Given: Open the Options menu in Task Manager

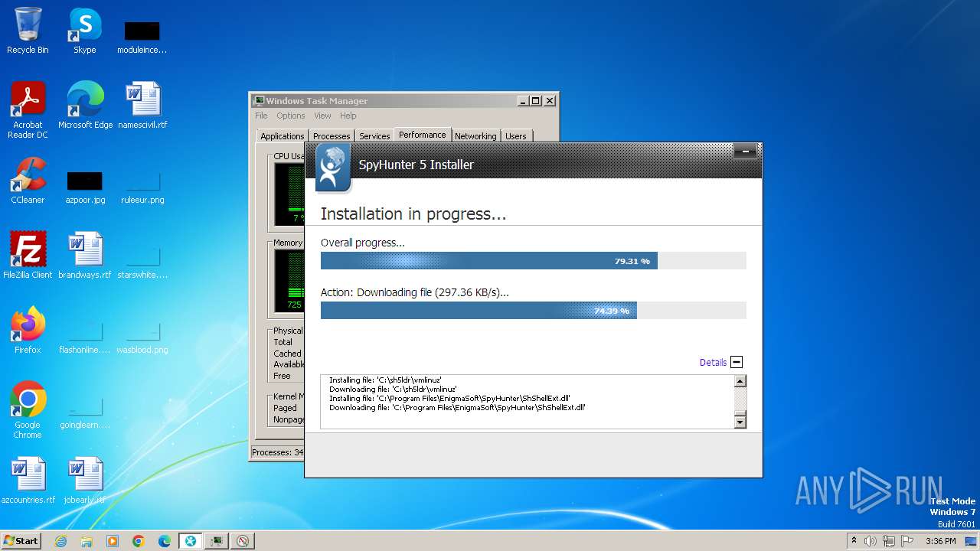Looking at the screenshot, I should tap(291, 116).
